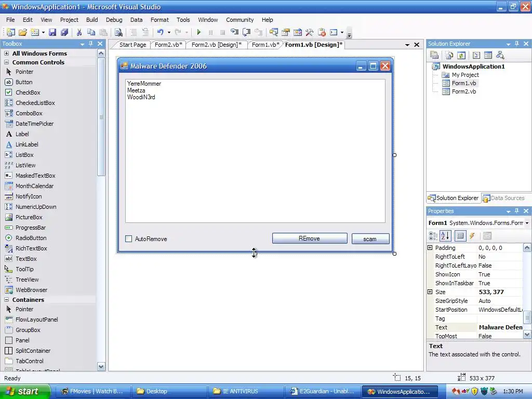
Task: Click the StartPosition property row
Action: coord(475,310)
